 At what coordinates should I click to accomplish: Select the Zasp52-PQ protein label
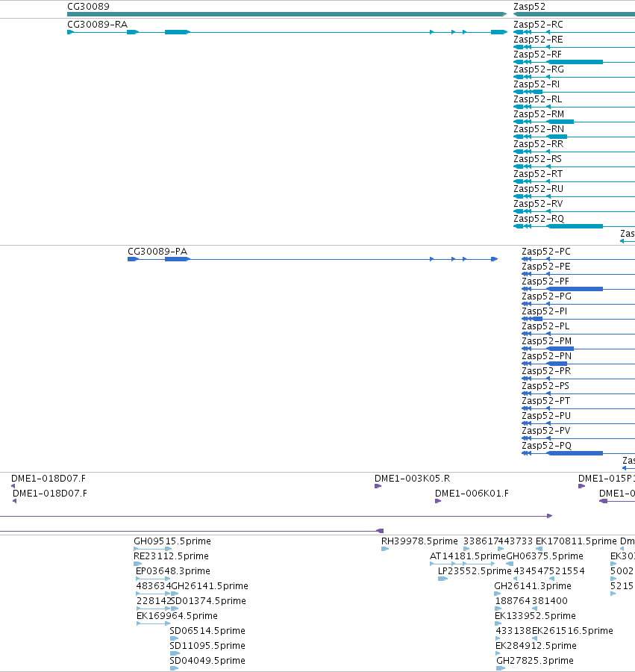547,446
